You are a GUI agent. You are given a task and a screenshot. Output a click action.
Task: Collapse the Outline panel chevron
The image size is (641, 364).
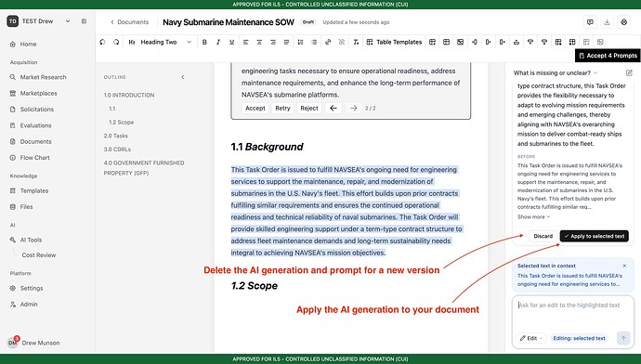coord(183,77)
